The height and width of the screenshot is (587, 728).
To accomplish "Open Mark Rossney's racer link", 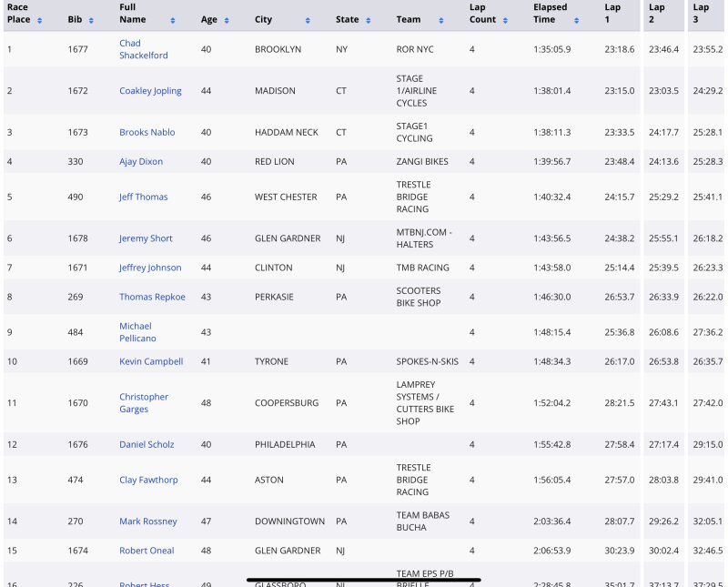I will coord(147,521).
